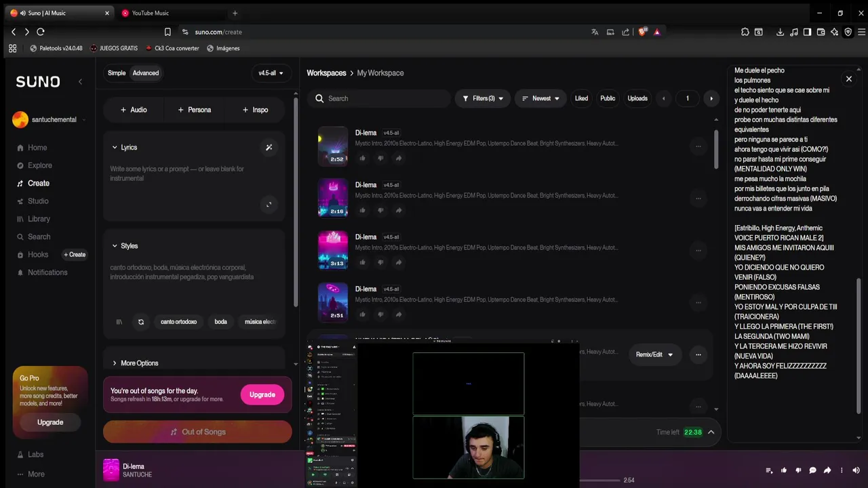Open player bar three-dot menu
Viewport: 868px width, 488px height.
pyautogui.click(x=842, y=470)
